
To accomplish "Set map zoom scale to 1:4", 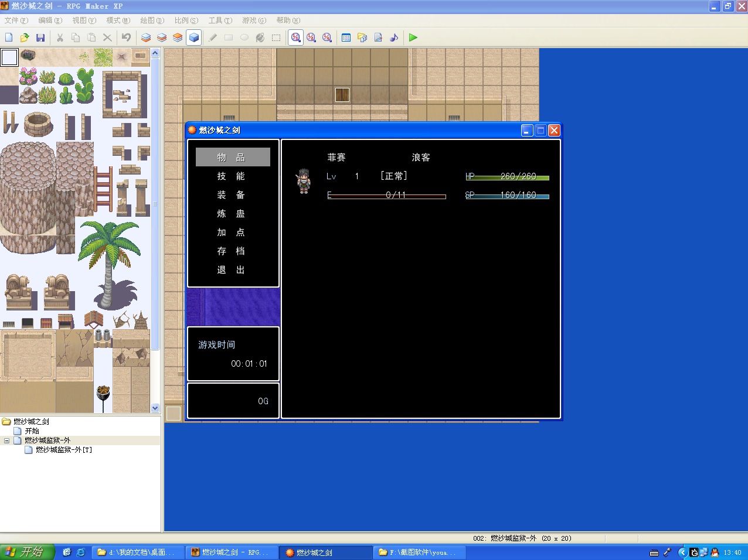I will tap(327, 37).
